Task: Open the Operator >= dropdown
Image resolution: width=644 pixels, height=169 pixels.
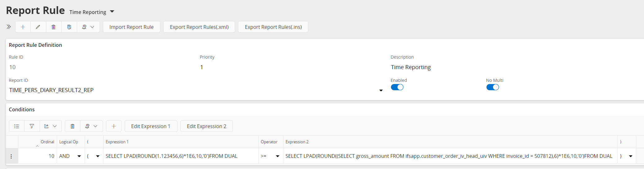Action: 278,156
